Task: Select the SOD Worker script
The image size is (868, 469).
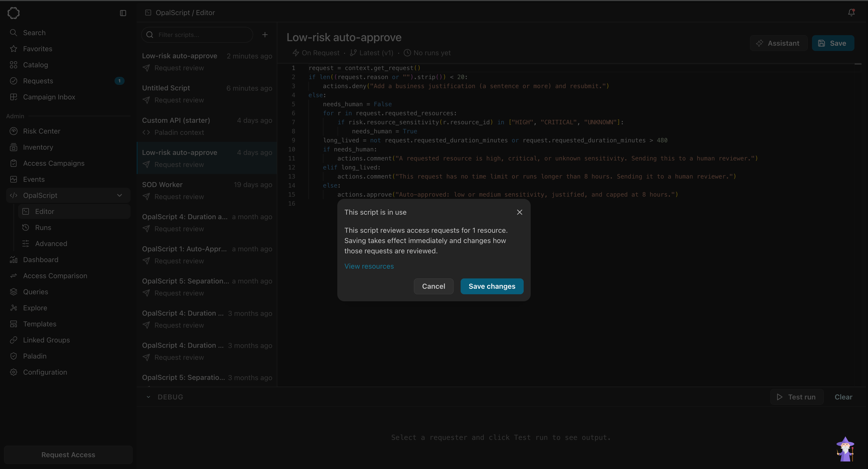Action: point(207,191)
